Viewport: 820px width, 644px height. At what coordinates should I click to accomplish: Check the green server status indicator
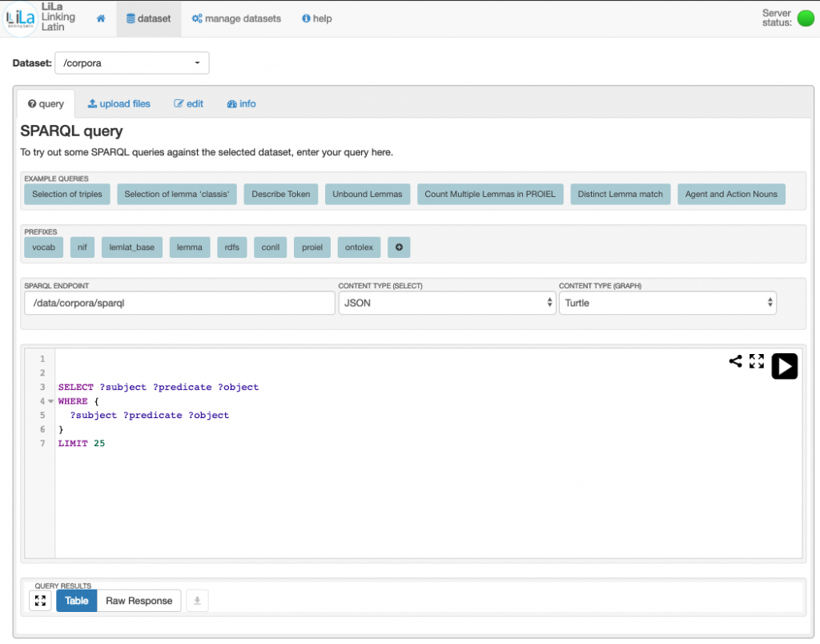click(x=806, y=18)
